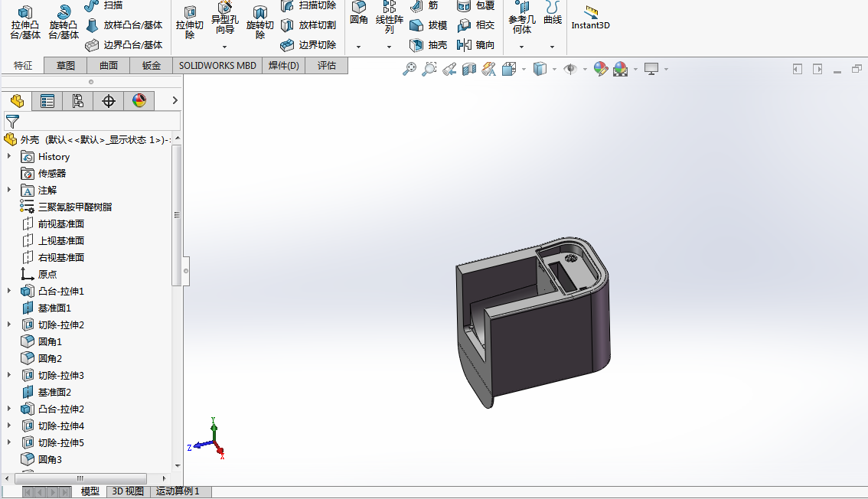Open Reference Geometry tool (参考几何体)

pos(521,18)
